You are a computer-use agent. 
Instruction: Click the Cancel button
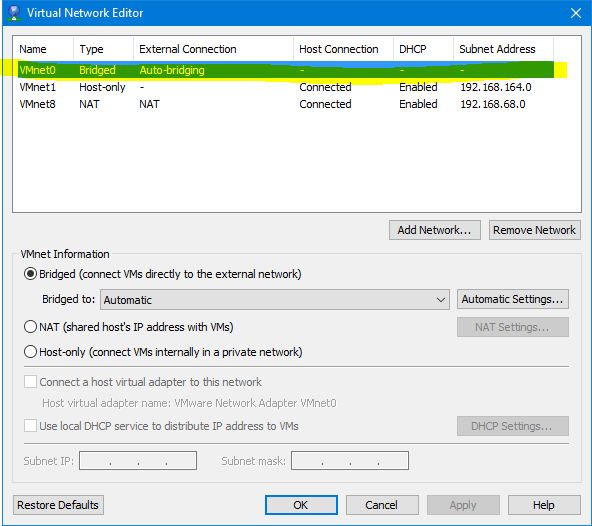(x=382, y=505)
